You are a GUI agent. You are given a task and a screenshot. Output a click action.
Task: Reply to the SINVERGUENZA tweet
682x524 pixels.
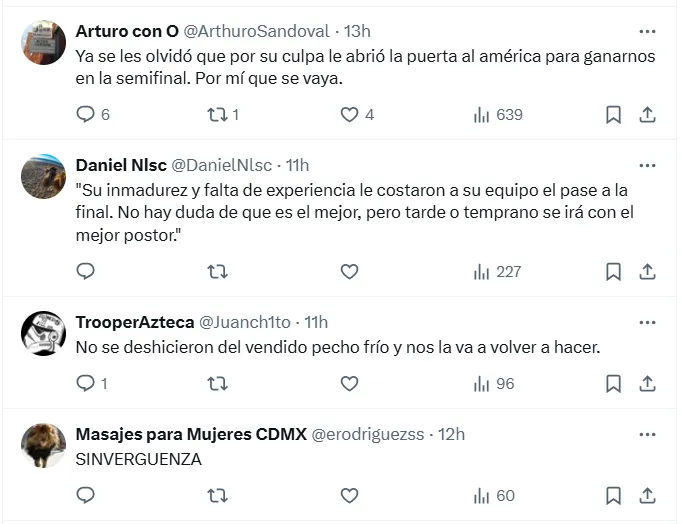coord(86,495)
